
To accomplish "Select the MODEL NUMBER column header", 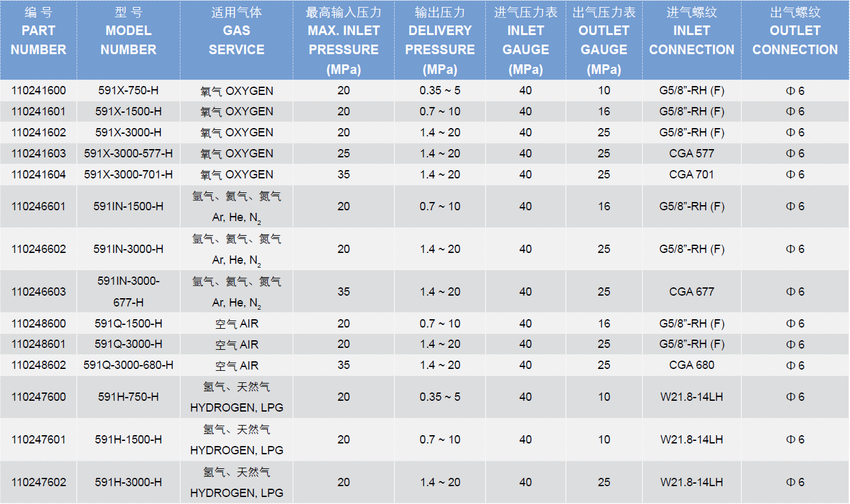I will click(128, 40).
